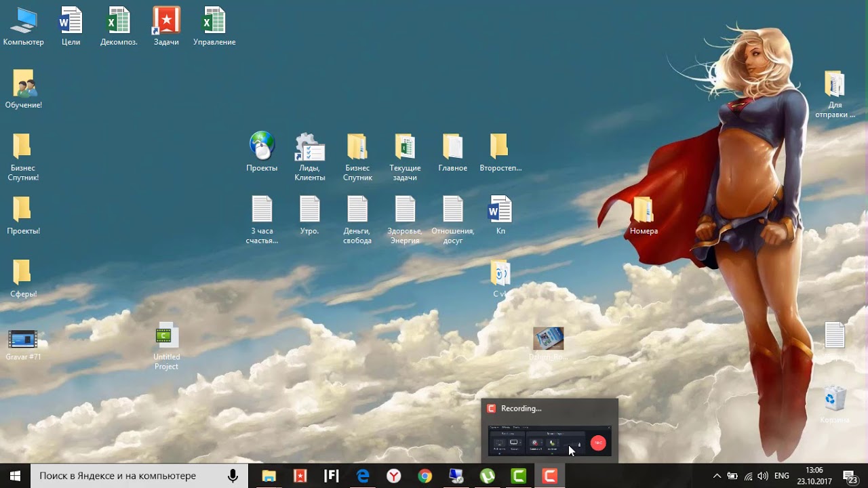This screenshot has width=868, height=488.
Task: Open the |F| app on taskbar
Action: coord(331,476)
